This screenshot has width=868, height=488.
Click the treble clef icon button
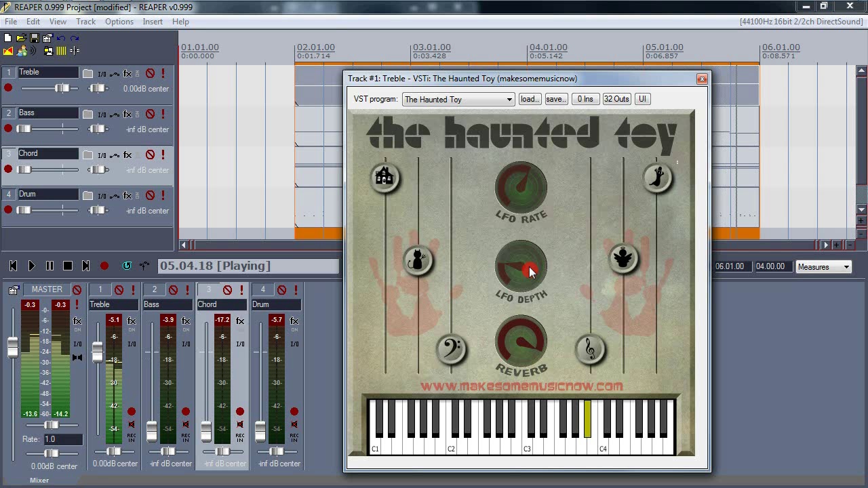point(590,350)
